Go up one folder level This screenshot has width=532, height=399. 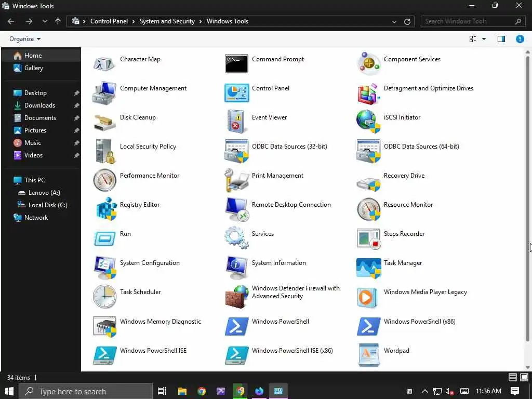click(x=58, y=21)
